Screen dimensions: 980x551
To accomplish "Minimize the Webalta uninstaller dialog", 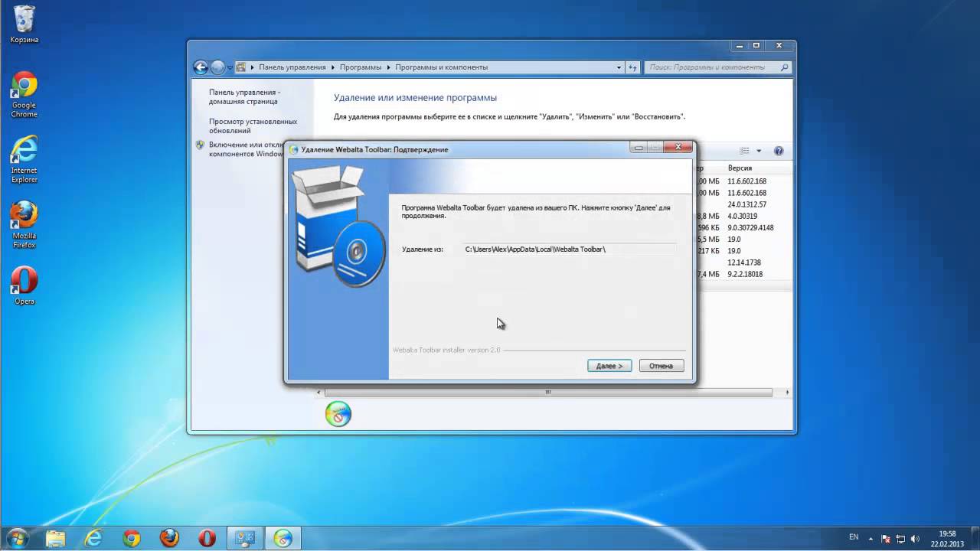I will (x=639, y=147).
